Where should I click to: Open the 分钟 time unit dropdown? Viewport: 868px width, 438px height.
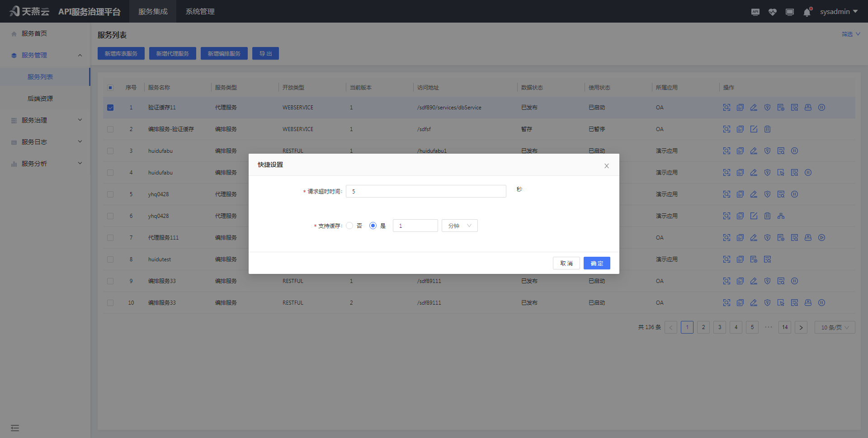(459, 226)
